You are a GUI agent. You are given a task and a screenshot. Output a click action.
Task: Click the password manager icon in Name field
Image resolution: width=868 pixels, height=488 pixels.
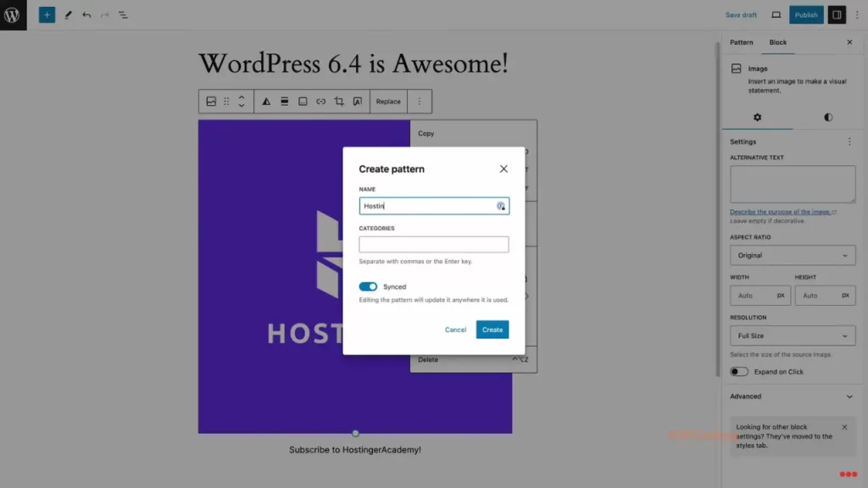point(500,206)
